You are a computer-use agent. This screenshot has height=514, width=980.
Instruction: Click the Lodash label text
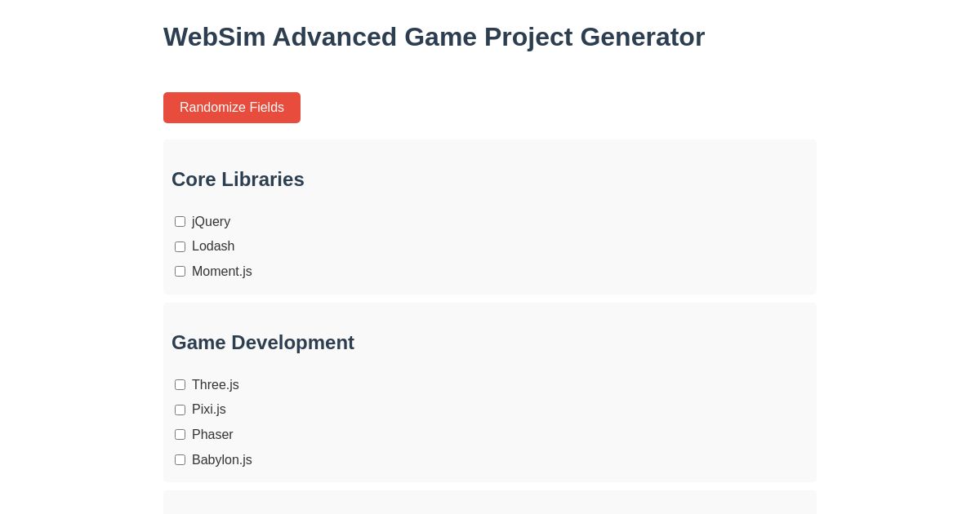(213, 246)
